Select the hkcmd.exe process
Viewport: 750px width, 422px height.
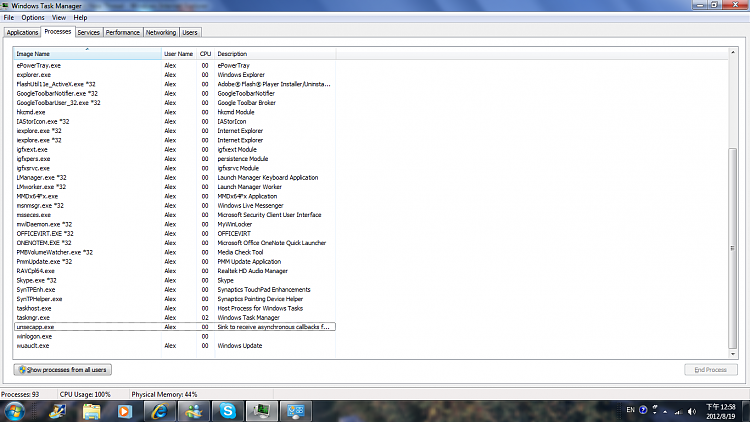(175, 112)
